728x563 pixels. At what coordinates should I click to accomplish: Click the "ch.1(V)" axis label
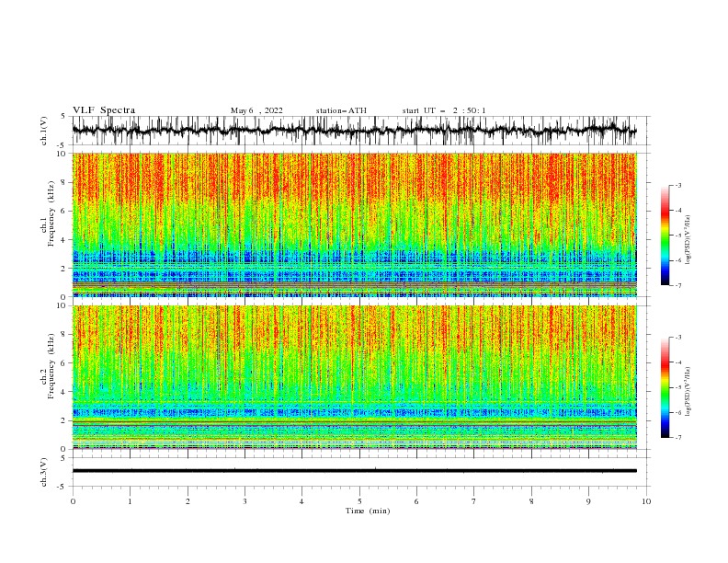(44, 131)
